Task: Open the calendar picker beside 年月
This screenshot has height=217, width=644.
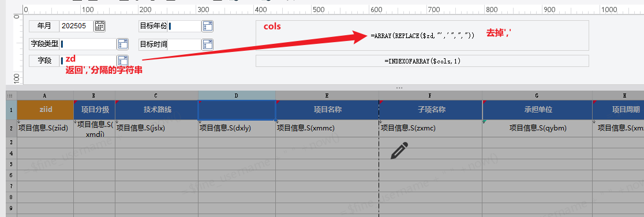Action: pyautogui.click(x=99, y=26)
